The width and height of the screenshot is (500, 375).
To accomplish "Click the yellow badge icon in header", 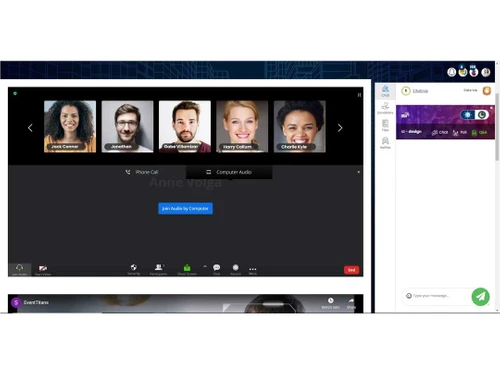I will coord(463,71).
